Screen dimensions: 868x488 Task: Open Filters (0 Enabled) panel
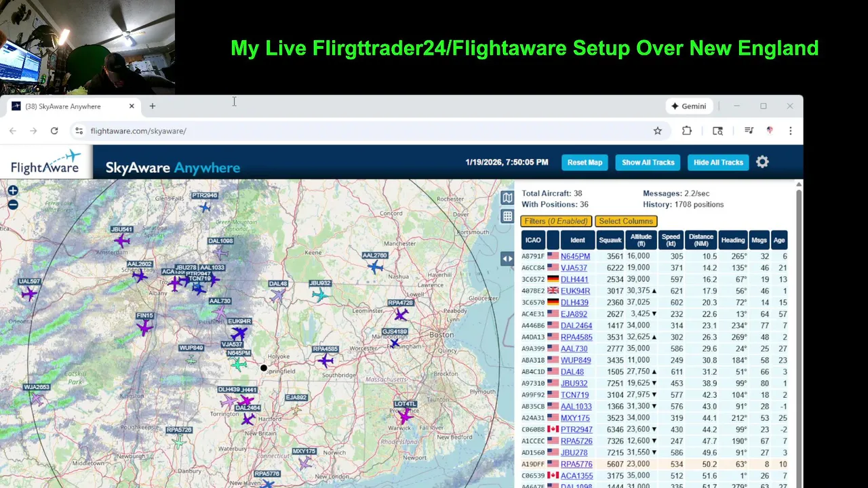point(556,221)
